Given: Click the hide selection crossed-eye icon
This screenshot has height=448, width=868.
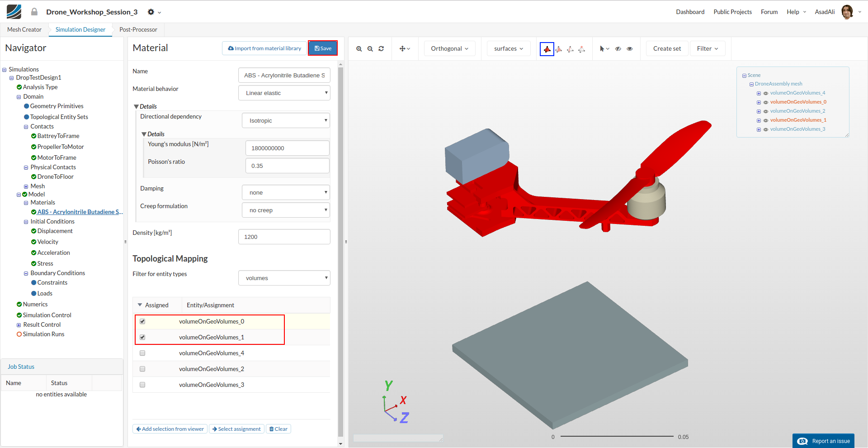Looking at the screenshot, I should click(618, 49).
